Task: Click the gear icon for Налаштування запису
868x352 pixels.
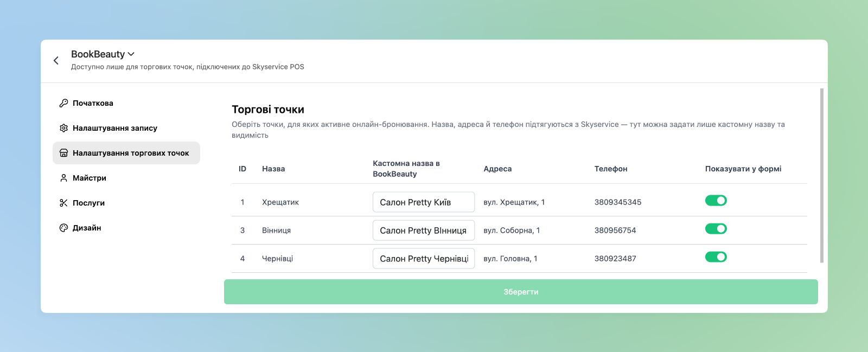Action: [63, 128]
